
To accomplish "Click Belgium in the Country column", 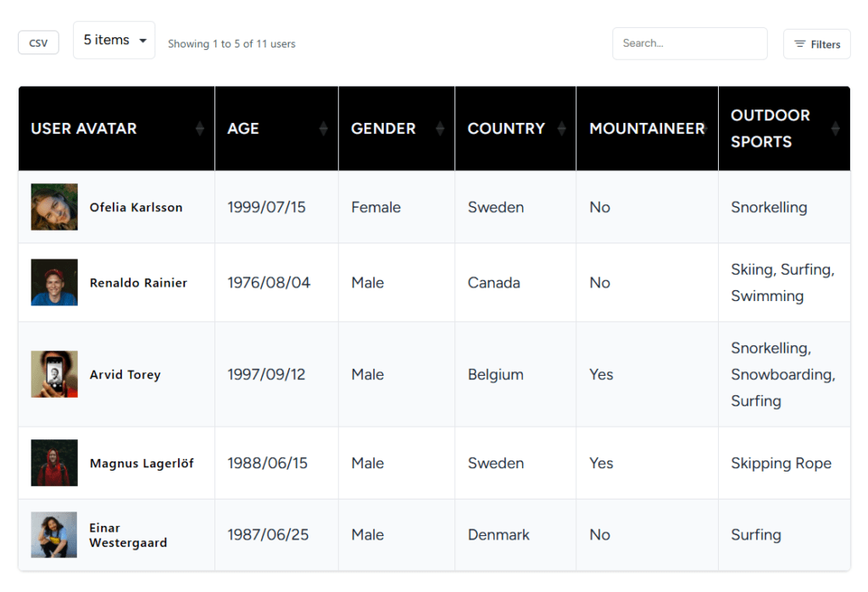I will pyautogui.click(x=495, y=374).
